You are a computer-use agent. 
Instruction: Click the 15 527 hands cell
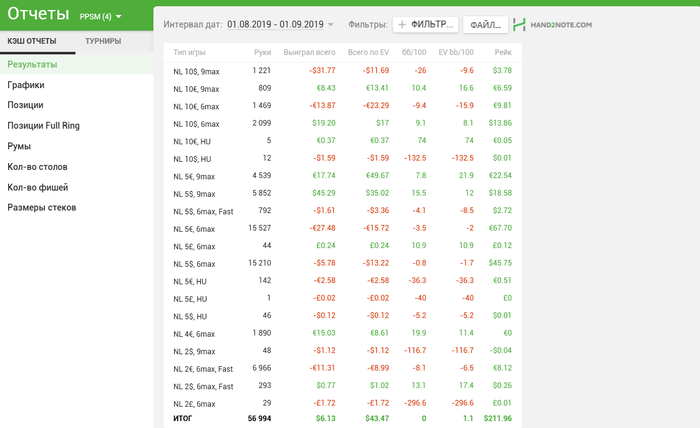click(260, 228)
